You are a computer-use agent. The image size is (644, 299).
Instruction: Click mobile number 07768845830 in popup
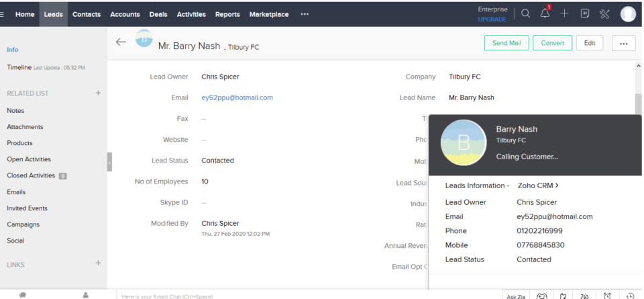click(x=541, y=245)
